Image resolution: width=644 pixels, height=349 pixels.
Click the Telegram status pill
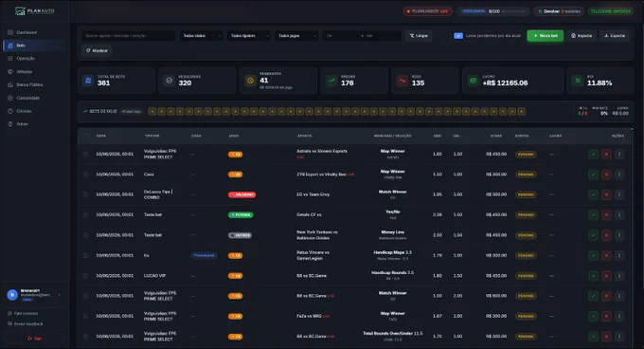(610, 11)
